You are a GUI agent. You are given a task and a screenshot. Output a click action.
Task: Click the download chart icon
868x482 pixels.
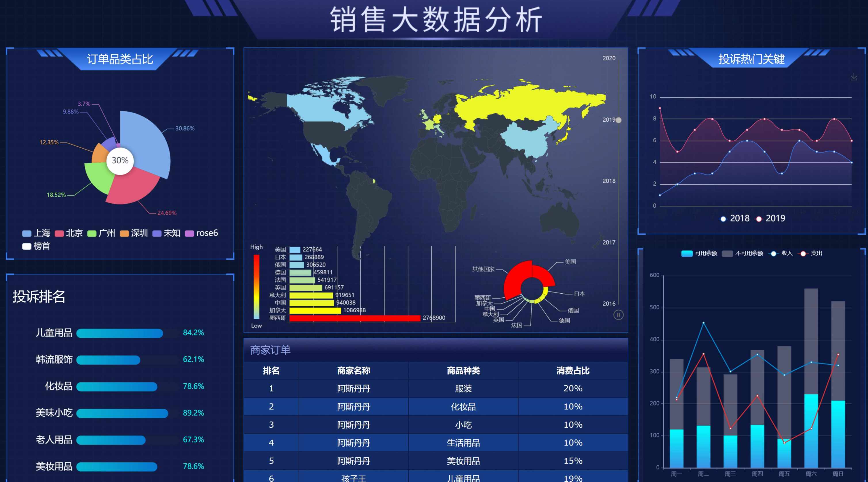click(x=854, y=77)
